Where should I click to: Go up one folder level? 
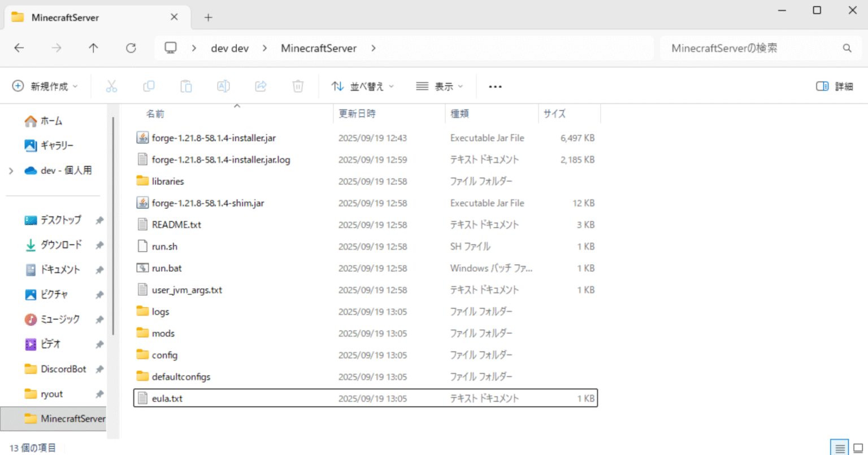click(x=94, y=49)
